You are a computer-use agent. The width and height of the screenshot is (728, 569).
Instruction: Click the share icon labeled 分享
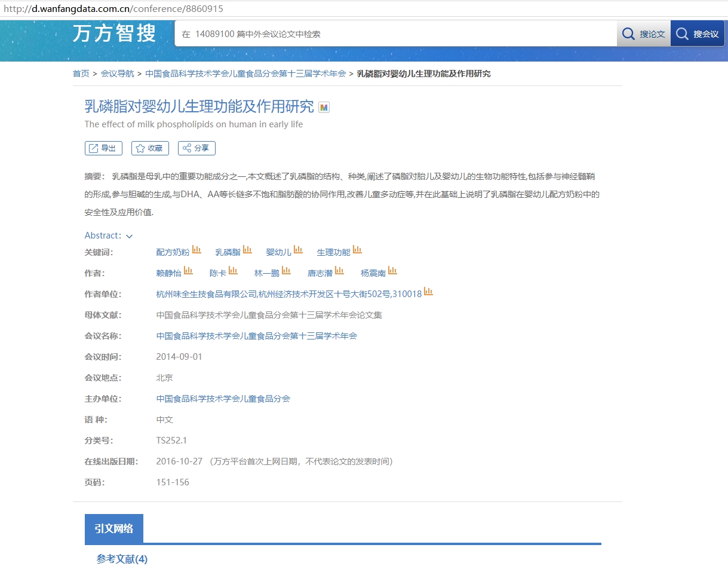click(186, 148)
